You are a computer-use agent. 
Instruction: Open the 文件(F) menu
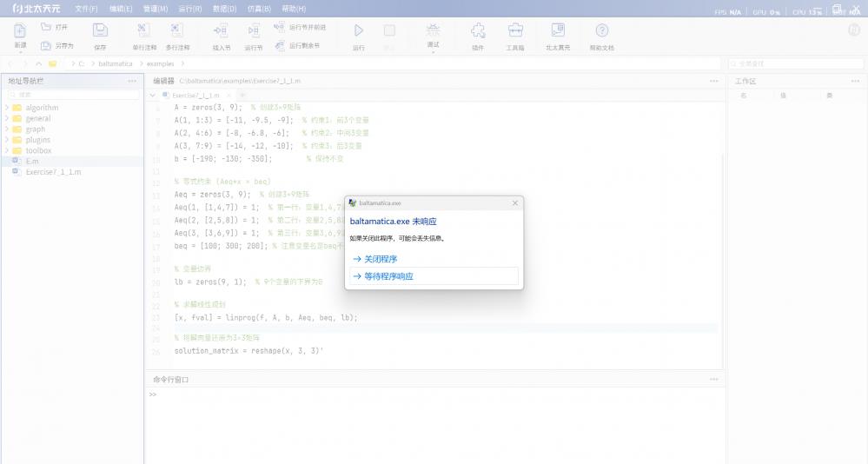point(86,8)
